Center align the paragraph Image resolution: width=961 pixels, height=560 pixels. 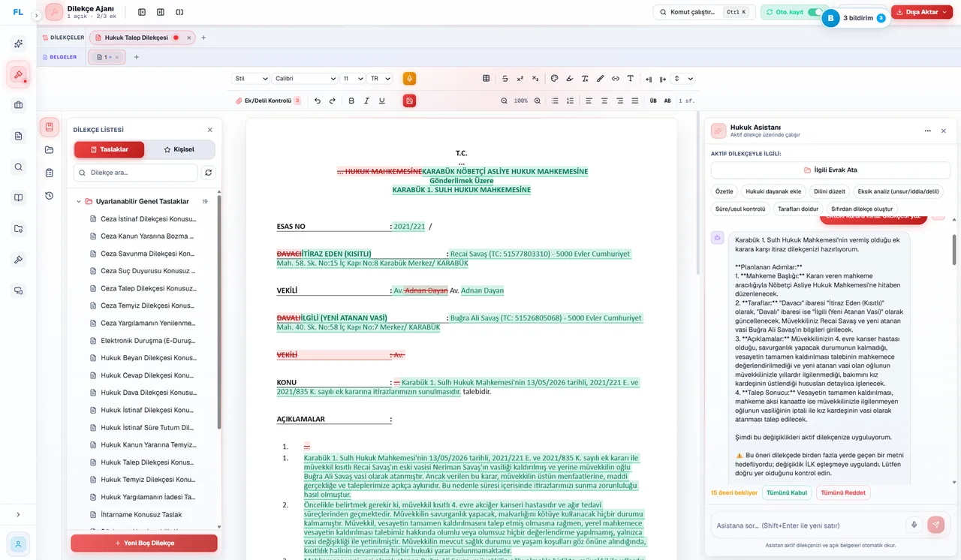604,101
